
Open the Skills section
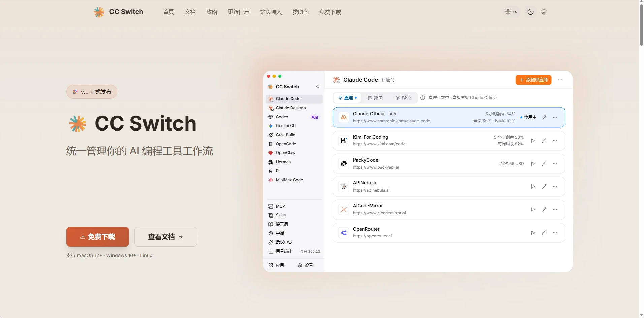294,215
